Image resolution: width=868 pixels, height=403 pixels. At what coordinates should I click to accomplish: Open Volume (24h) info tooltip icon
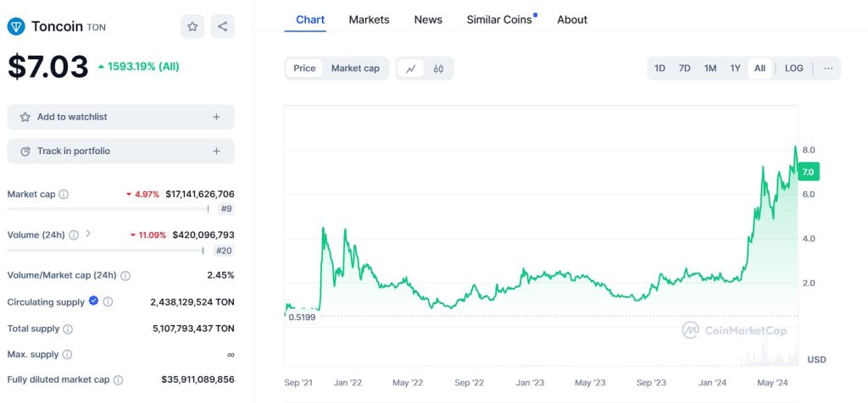coord(74,235)
